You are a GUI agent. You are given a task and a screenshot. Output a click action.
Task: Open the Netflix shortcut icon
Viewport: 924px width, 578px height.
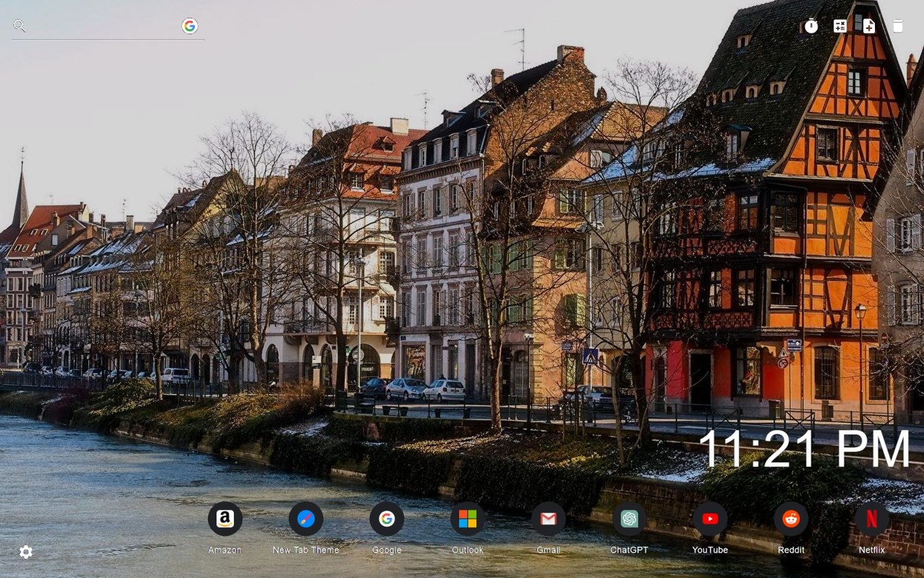pos(872,519)
